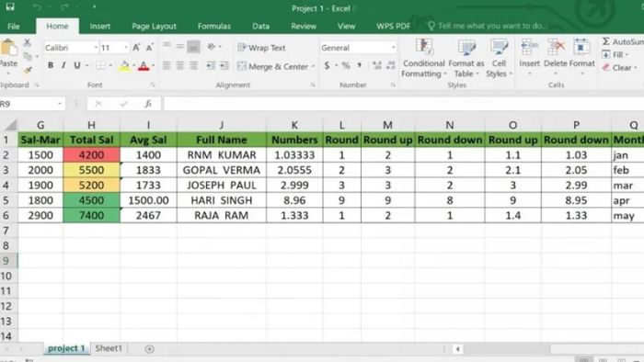644x362 pixels.
Task: Open the Font Color dropdown arrow
Action: coord(154,65)
